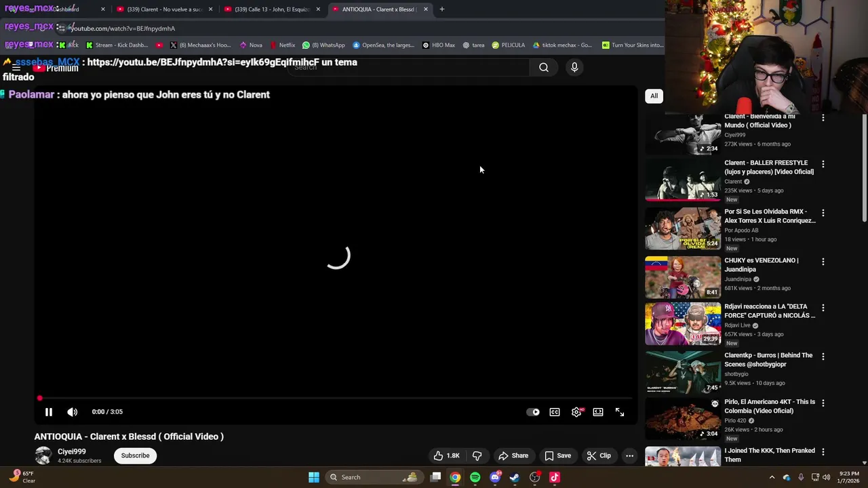Dislike the video
This screenshot has height=488, width=868.
477,455
